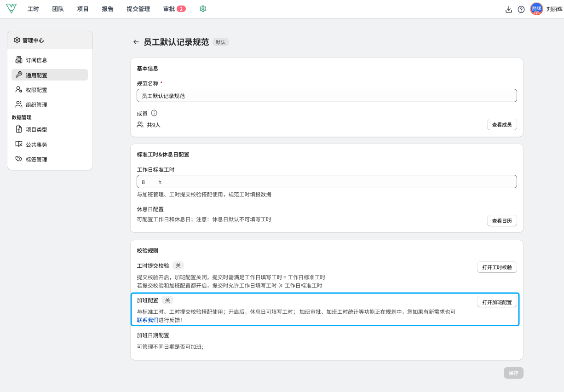
Task: Select 权限配置 in the sidebar
Action: [36, 90]
